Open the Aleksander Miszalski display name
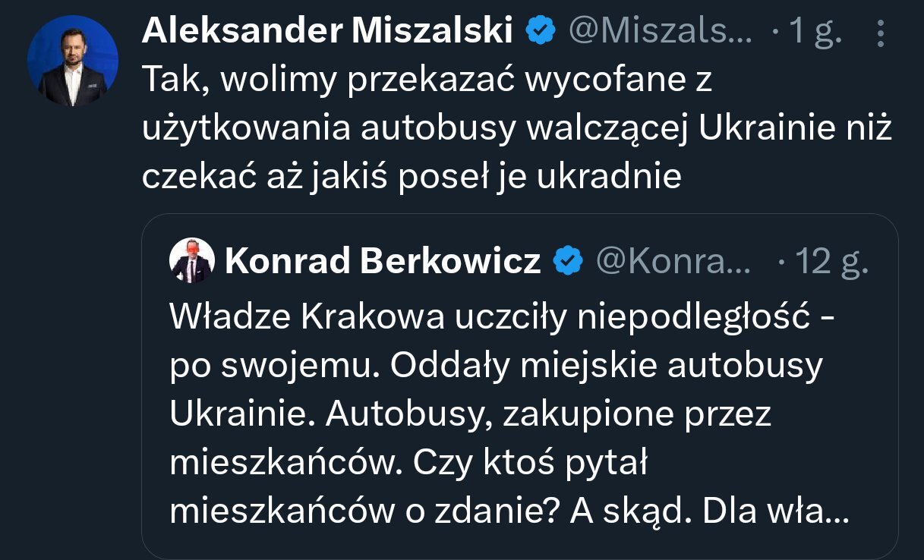This screenshot has height=560, width=924. click(327, 32)
